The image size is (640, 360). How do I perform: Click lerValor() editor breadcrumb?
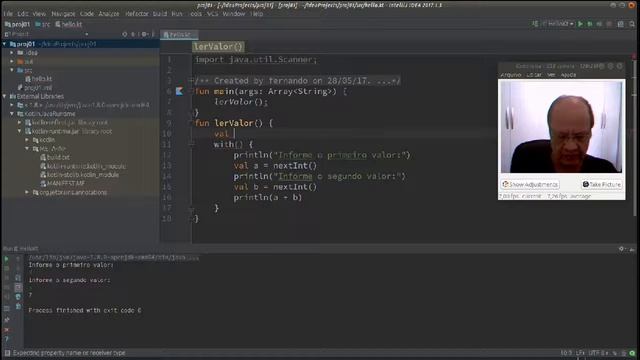[x=218, y=47]
